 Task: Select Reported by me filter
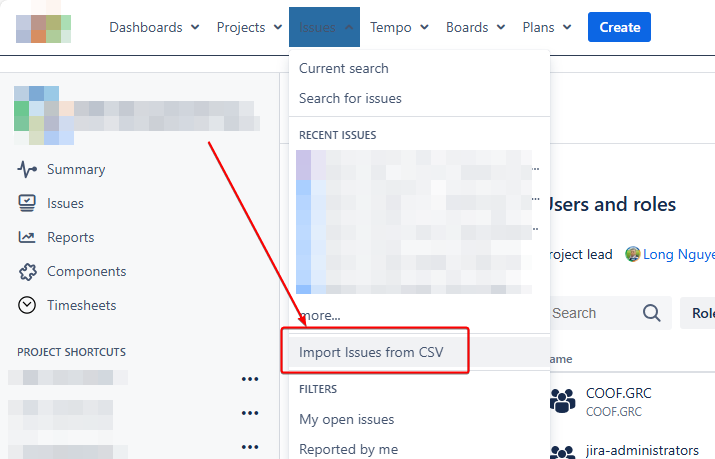click(420, 449)
